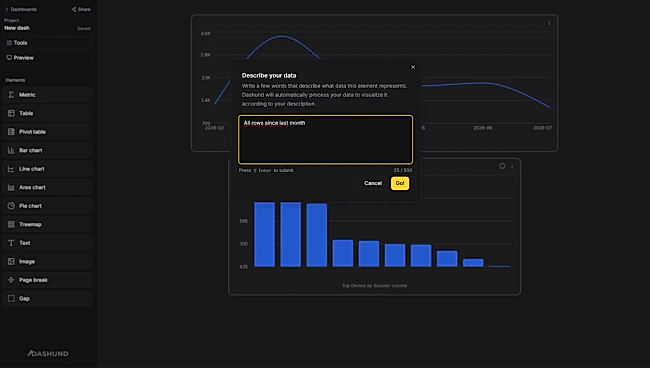Add a Treemap element icon
Image resolution: width=650 pixels, height=368 pixels.
[x=11, y=224]
